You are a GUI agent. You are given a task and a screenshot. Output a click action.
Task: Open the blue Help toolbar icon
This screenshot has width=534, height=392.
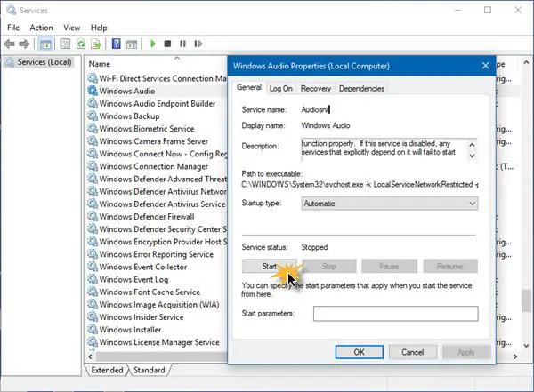pos(117,44)
